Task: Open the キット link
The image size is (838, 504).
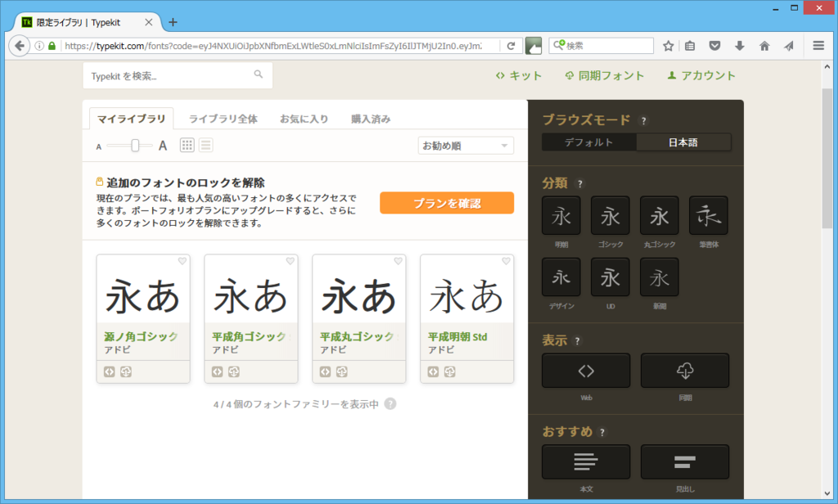Action: pos(518,76)
